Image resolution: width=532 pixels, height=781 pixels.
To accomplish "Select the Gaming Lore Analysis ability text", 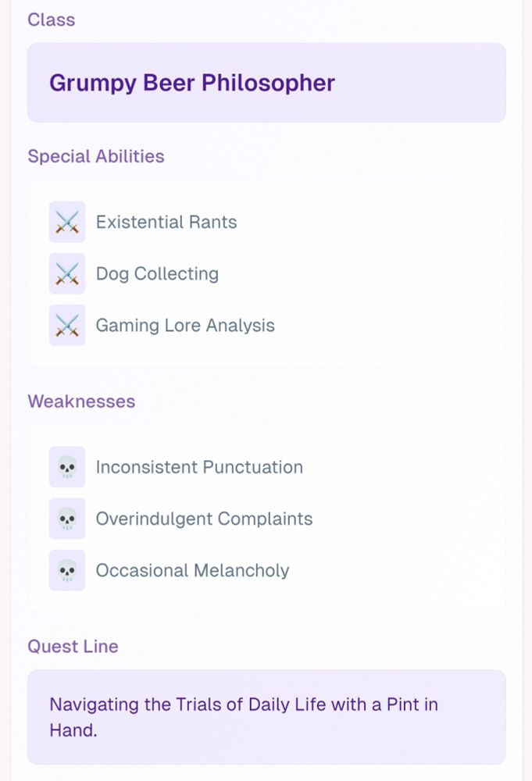I will pos(185,326).
